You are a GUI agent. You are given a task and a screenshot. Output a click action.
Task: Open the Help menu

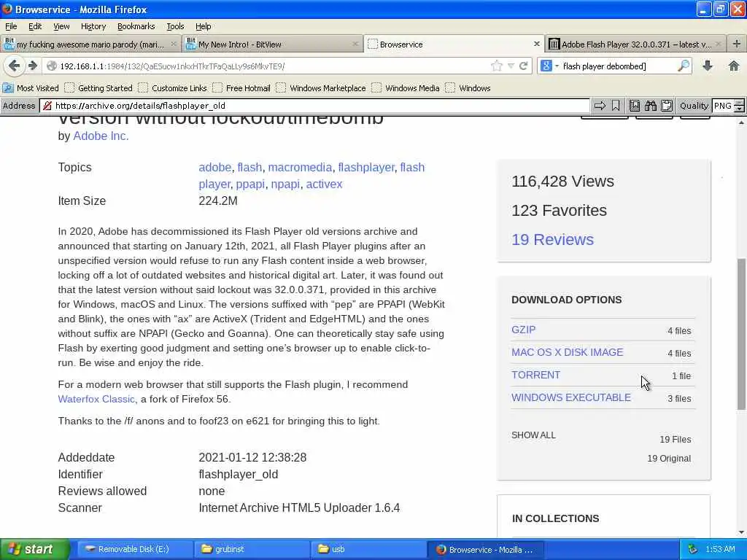pyautogui.click(x=203, y=26)
